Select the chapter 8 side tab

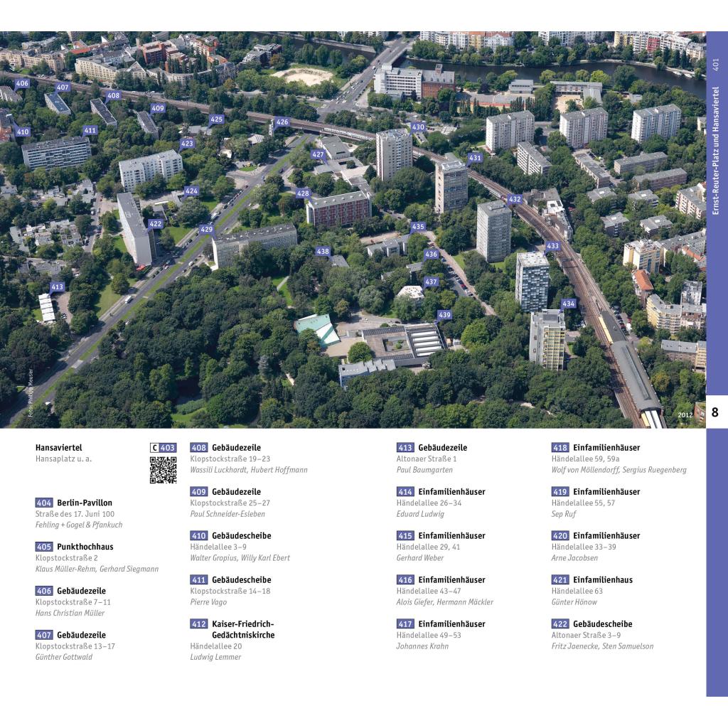[x=715, y=413]
